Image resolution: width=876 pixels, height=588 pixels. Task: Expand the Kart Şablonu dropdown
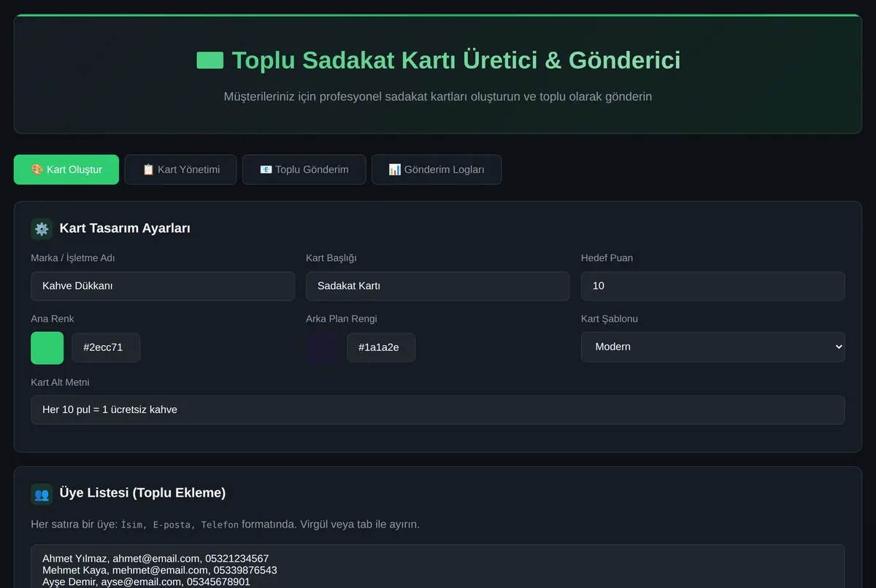[x=712, y=347]
